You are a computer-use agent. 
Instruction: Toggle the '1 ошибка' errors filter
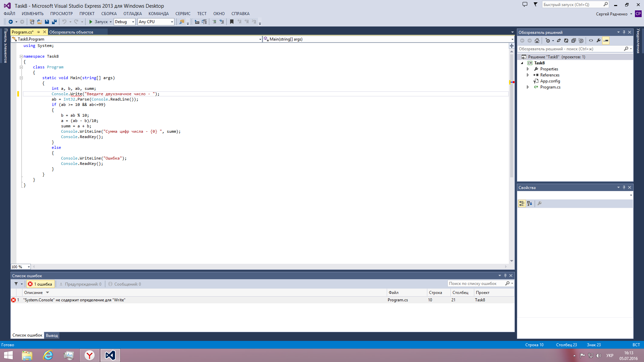point(40,284)
